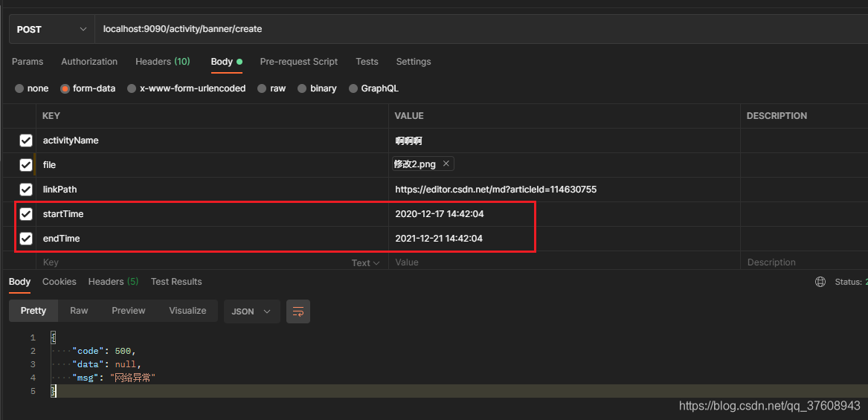Viewport: 868px width, 420px height.
Task: Switch to the Raw response view
Action: tap(79, 311)
